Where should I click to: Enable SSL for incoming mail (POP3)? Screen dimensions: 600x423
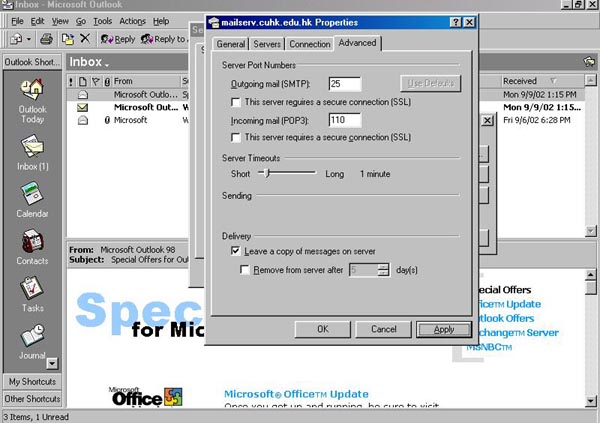(x=236, y=137)
